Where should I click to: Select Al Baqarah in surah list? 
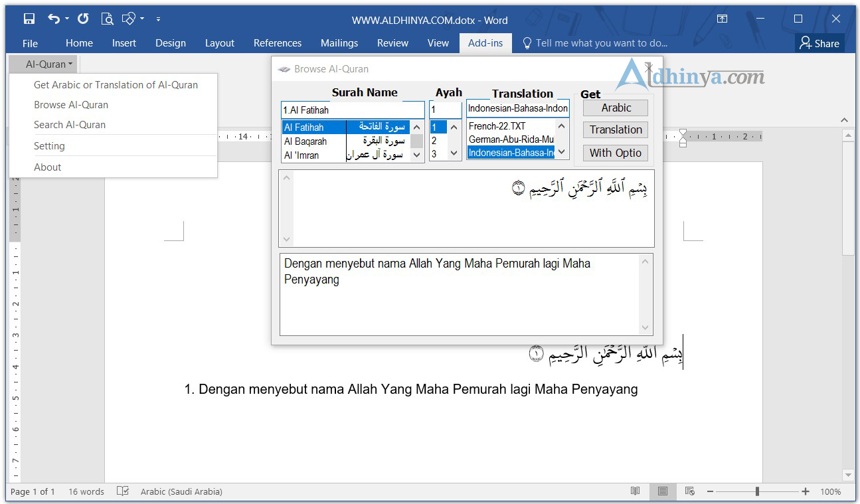(x=346, y=141)
